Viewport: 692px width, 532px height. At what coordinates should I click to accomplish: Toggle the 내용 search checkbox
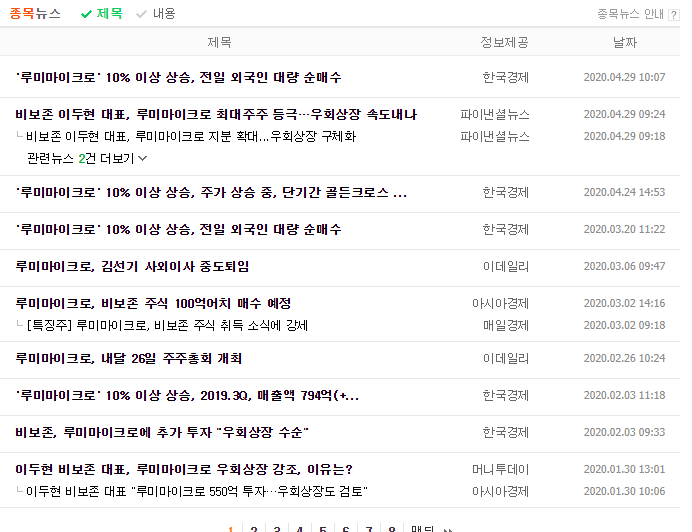(x=156, y=14)
